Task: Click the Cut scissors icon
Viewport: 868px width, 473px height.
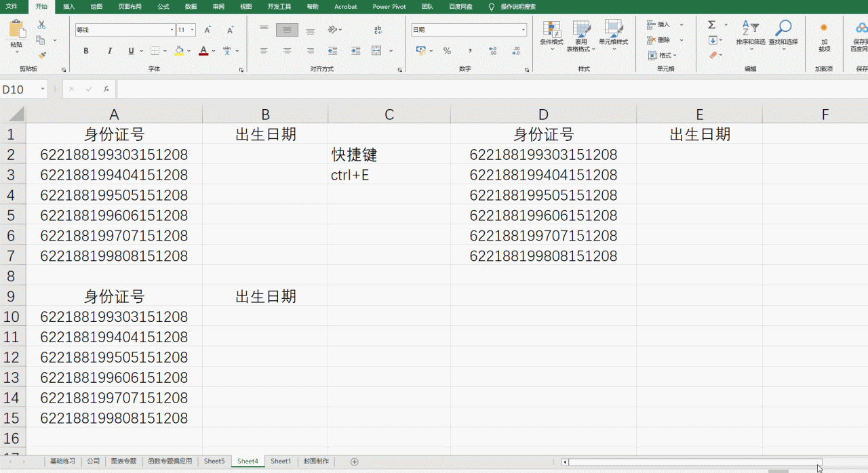Action: point(41,24)
